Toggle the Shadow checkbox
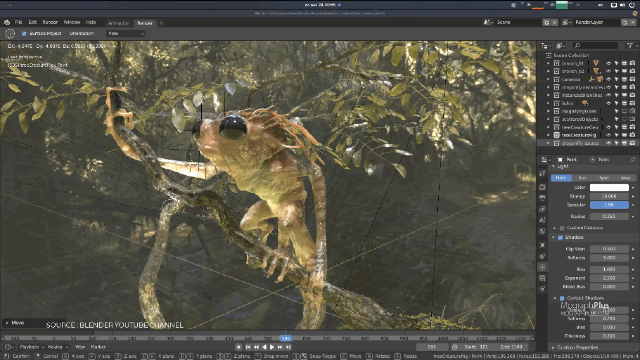Screen dimensions: 640x360 point(560,238)
